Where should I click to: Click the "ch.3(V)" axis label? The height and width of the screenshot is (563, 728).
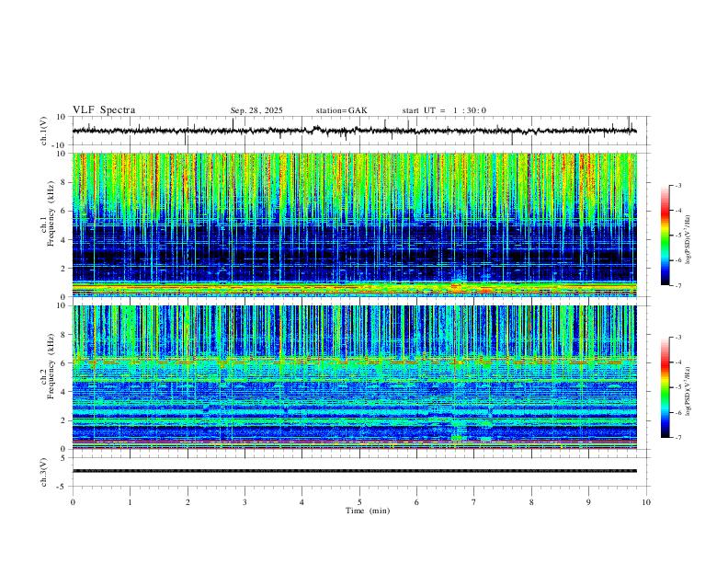click(44, 472)
